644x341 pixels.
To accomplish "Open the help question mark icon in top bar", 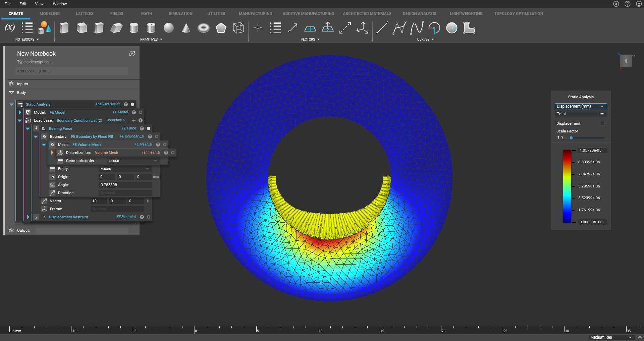I will [628, 4].
